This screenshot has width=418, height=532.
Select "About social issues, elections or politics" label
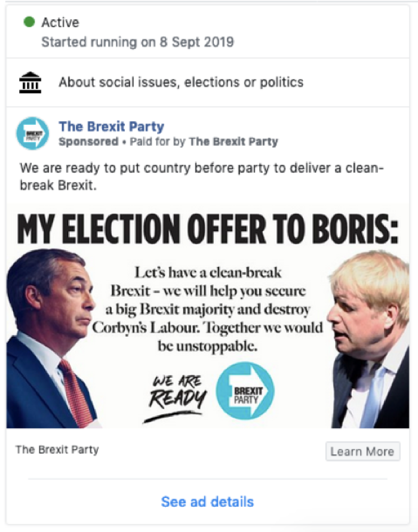tap(181, 82)
